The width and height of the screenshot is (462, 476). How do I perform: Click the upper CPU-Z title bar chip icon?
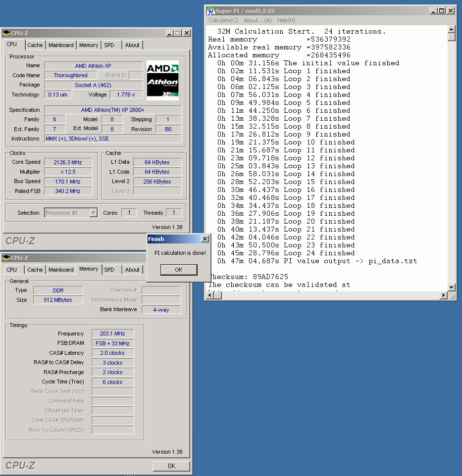click(x=6, y=33)
